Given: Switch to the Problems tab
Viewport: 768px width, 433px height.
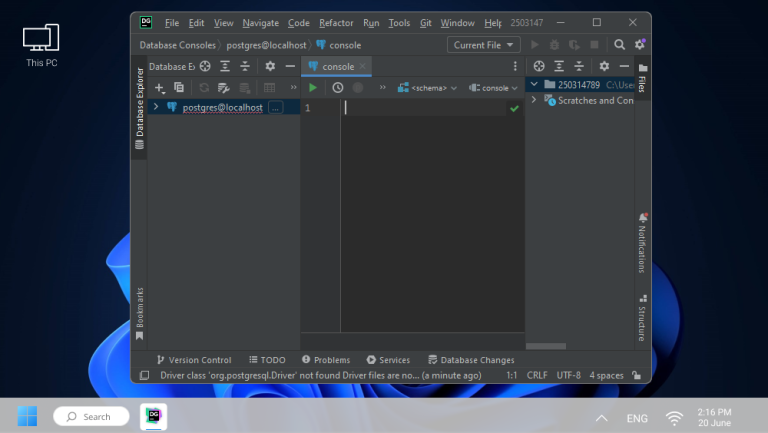Looking at the screenshot, I should [x=326, y=360].
